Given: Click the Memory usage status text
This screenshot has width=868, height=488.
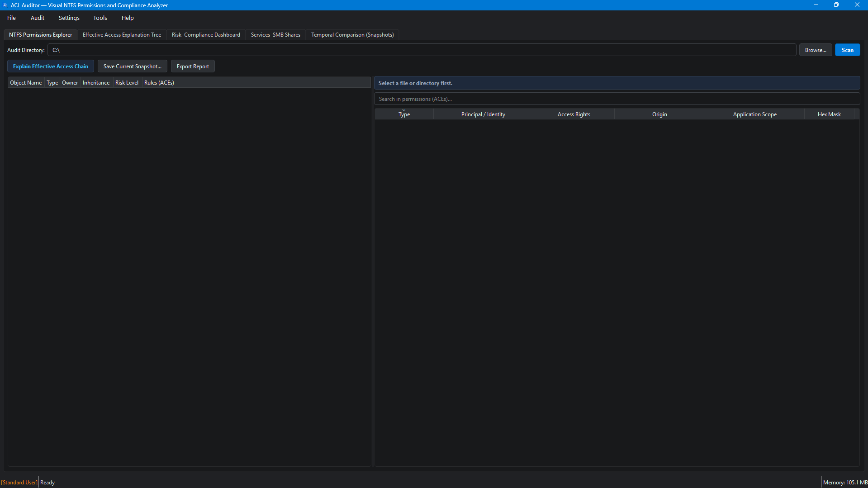Looking at the screenshot, I should tap(845, 483).
